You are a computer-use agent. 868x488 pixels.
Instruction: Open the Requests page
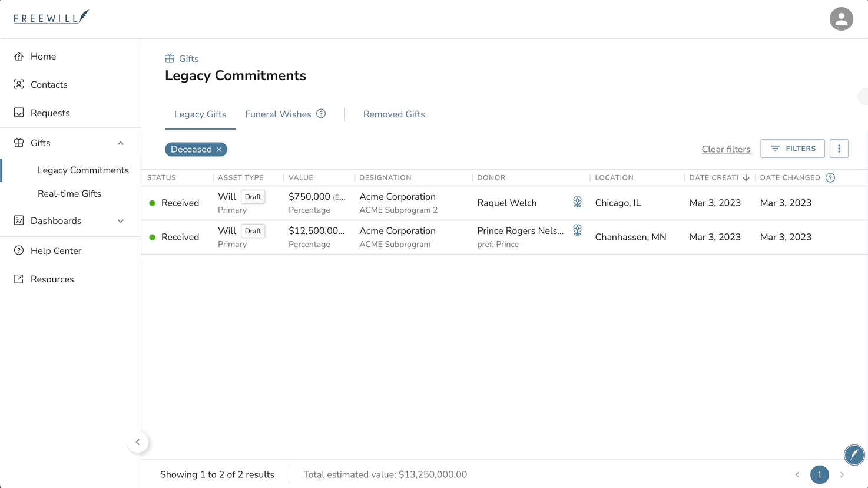[x=50, y=113]
